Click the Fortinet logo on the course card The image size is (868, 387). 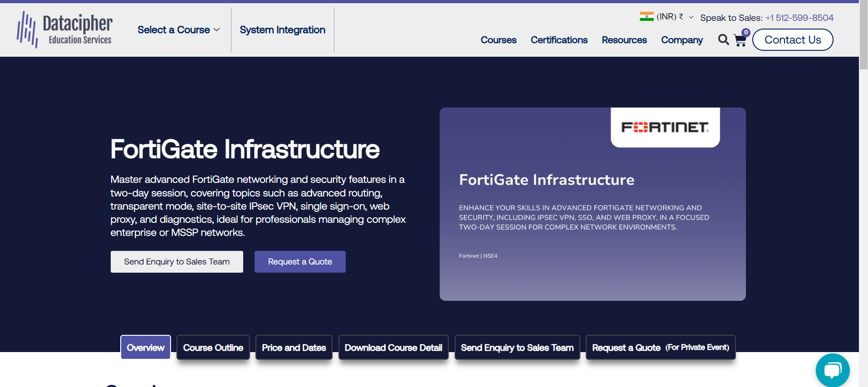click(x=665, y=127)
